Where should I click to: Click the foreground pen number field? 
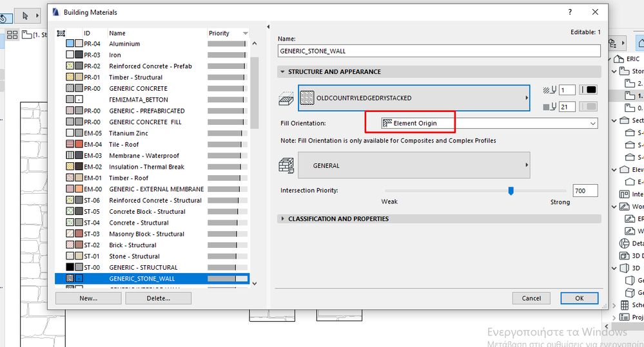coord(567,90)
